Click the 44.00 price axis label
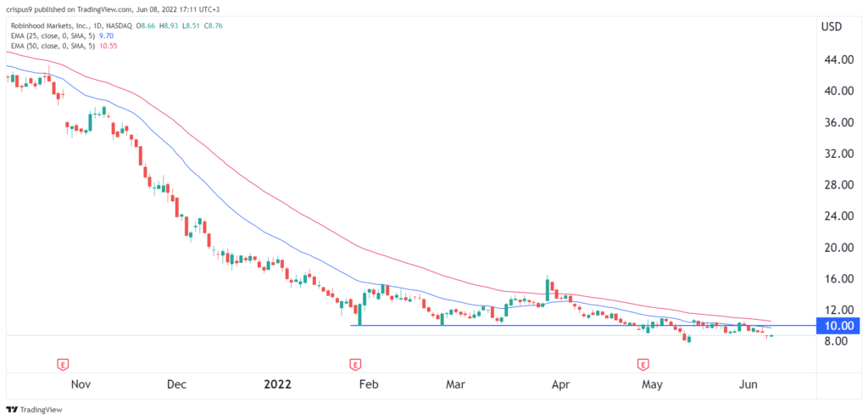Screen dimensions: 868x420 click(x=840, y=59)
